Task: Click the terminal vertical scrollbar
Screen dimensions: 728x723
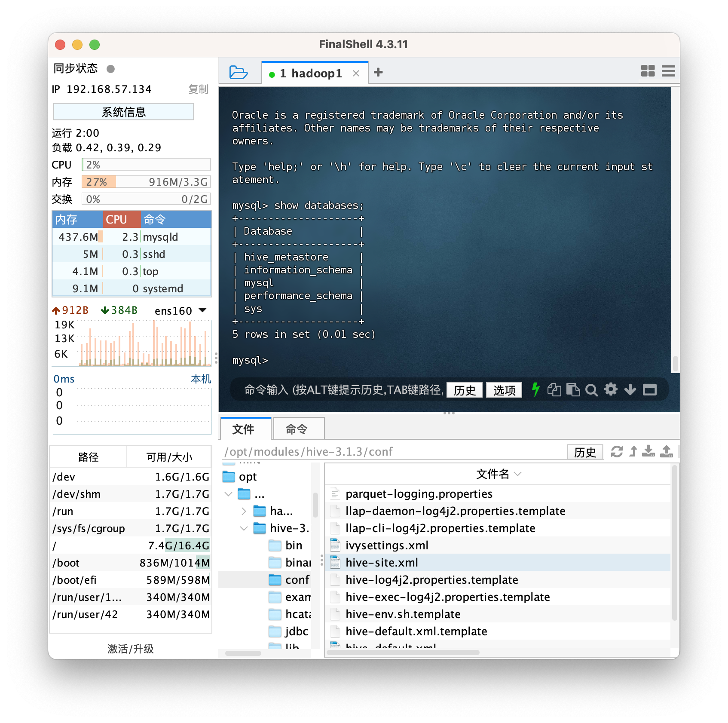Action: (675, 364)
